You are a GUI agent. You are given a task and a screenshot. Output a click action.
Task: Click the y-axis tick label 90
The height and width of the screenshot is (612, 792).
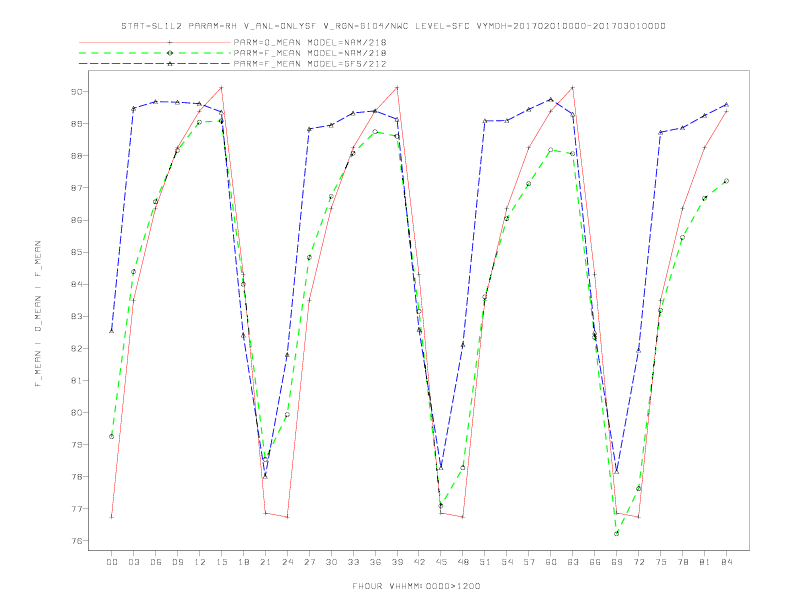[76, 92]
